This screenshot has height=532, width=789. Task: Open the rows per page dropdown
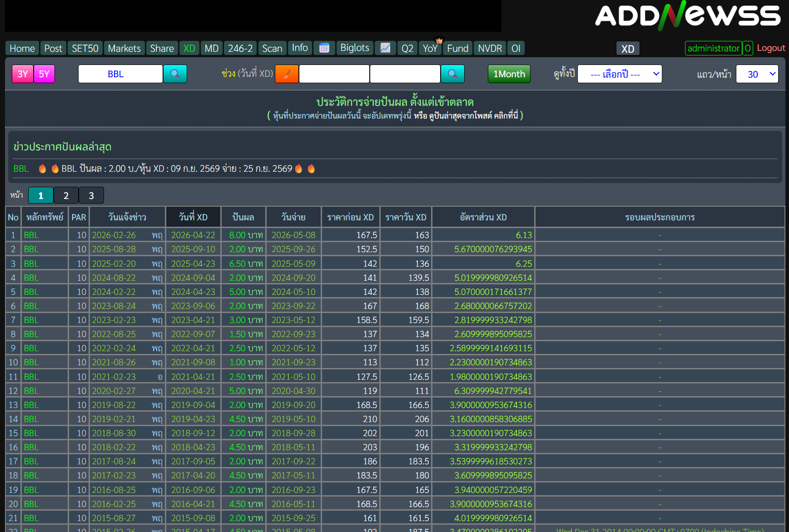point(757,74)
